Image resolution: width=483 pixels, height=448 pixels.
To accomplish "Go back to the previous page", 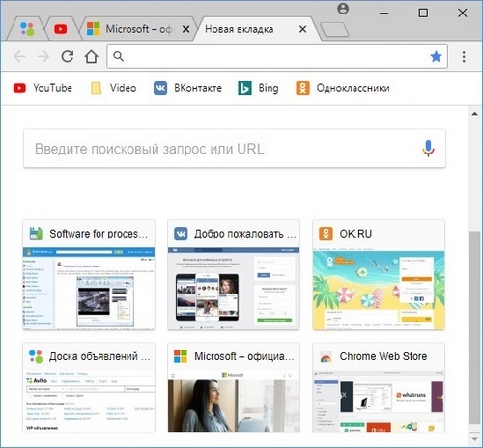I will tap(19, 57).
